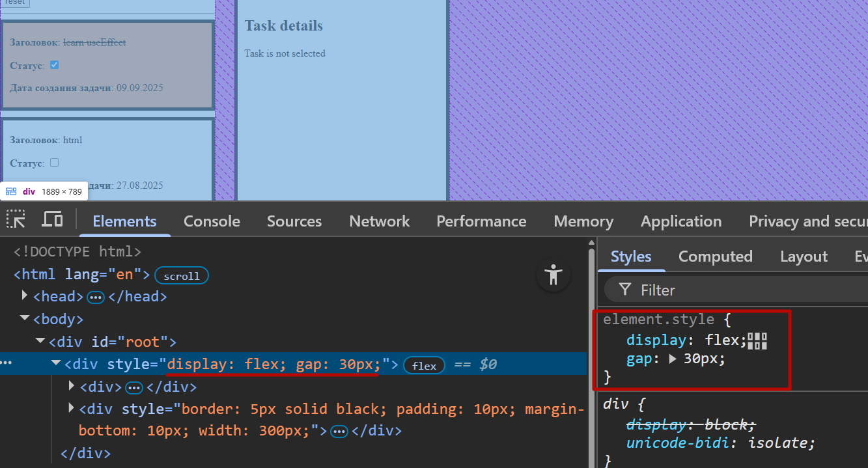Activate the inspect element picker icon
This screenshot has width=868, height=468.
[x=16, y=219]
